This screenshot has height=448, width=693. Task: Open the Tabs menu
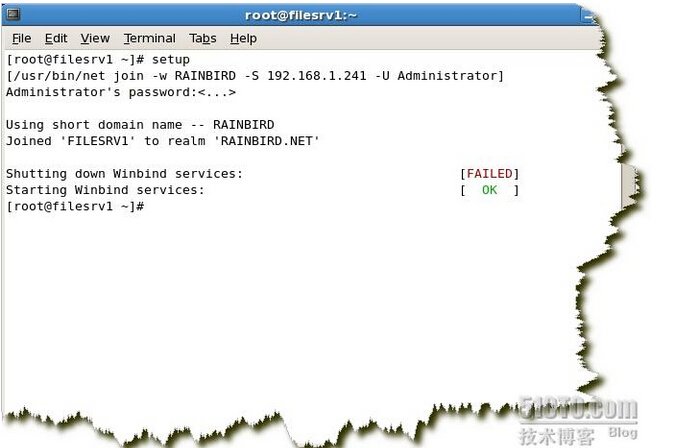pyautogui.click(x=202, y=38)
